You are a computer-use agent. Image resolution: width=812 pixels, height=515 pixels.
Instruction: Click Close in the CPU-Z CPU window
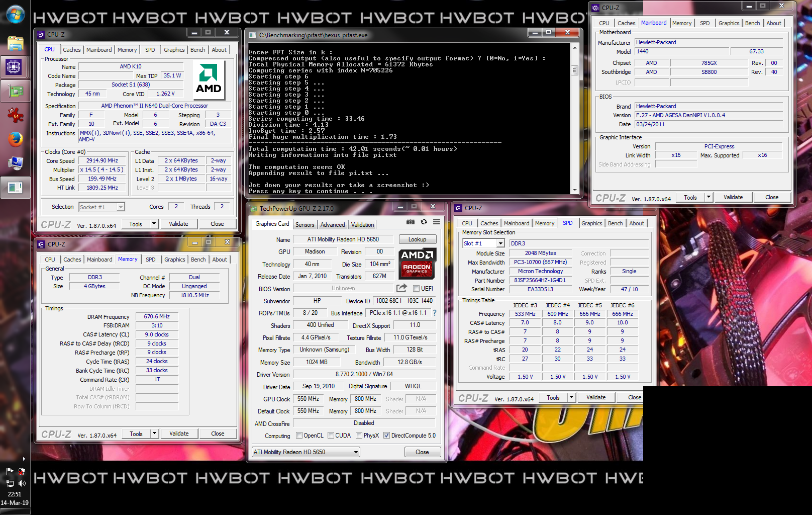[217, 224]
